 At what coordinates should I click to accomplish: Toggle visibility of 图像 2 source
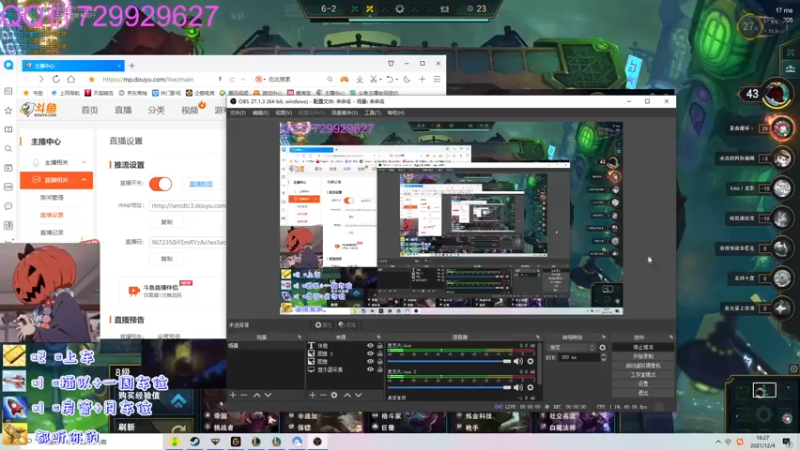click(x=370, y=353)
